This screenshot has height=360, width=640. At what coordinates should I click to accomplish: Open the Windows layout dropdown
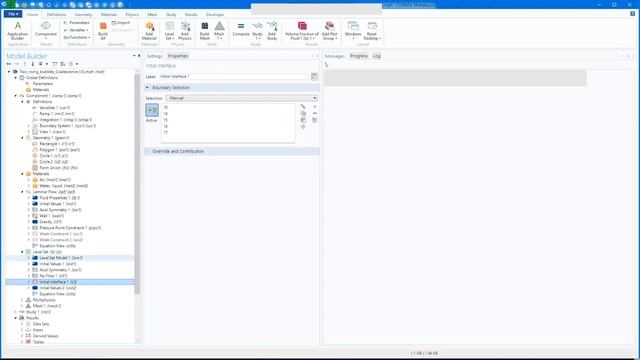coord(353,31)
